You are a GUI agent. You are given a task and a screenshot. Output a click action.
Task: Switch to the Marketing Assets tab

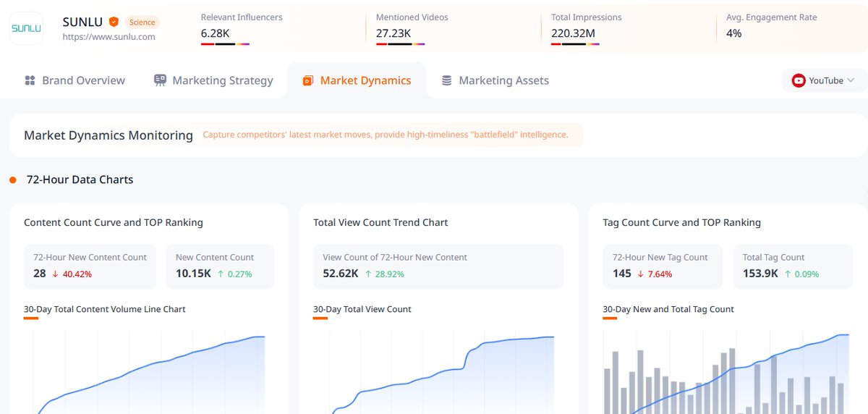tap(495, 80)
